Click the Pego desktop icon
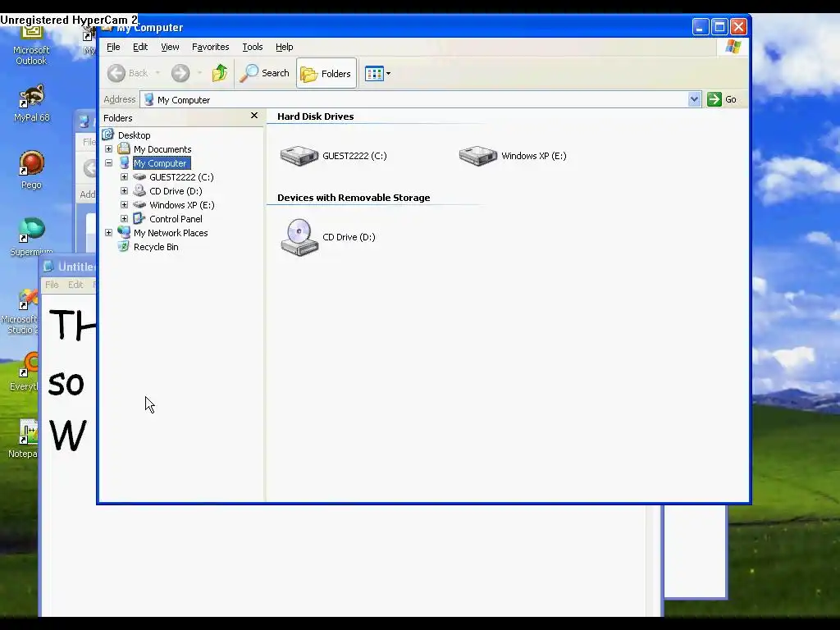840x630 pixels. point(31,171)
